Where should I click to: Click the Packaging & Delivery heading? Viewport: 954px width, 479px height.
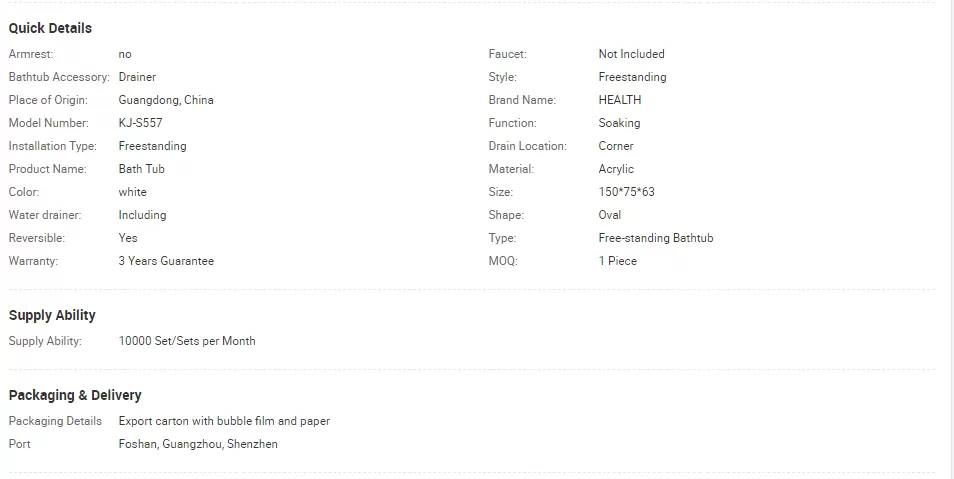[75, 395]
